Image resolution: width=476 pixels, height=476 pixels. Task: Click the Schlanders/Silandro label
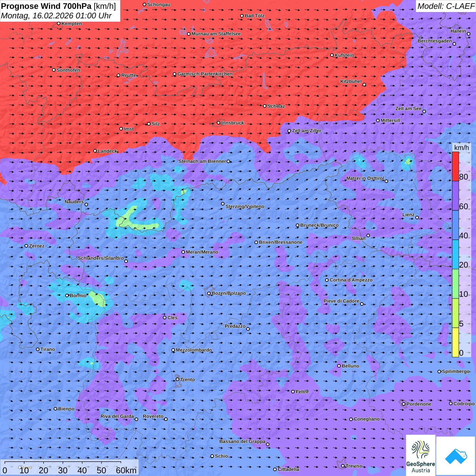[101, 258]
